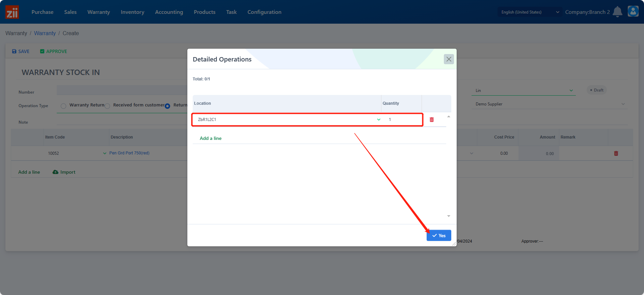Open the user profile avatar
This screenshot has width=644, height=295.
tap(633, 11)
